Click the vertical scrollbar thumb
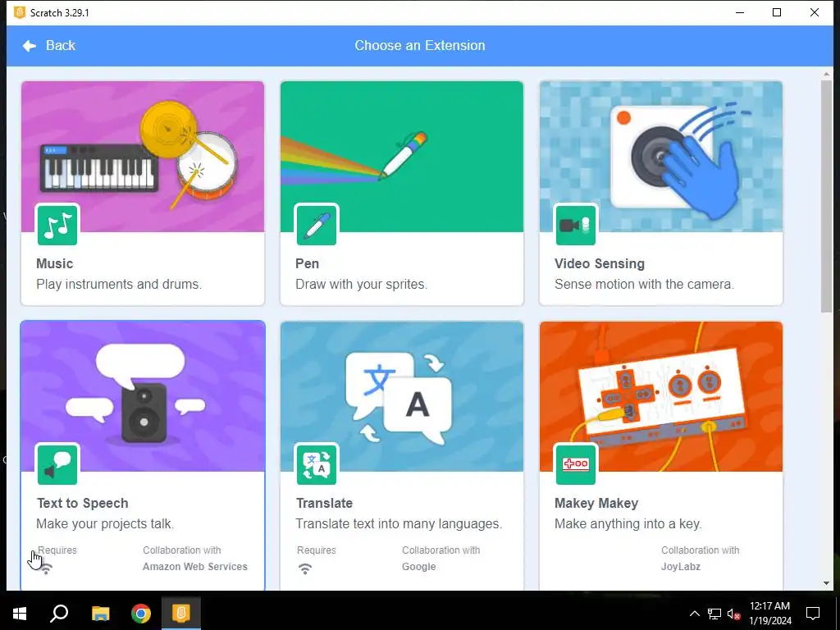This screenshot has width=840, height=630. coord(826,195)
